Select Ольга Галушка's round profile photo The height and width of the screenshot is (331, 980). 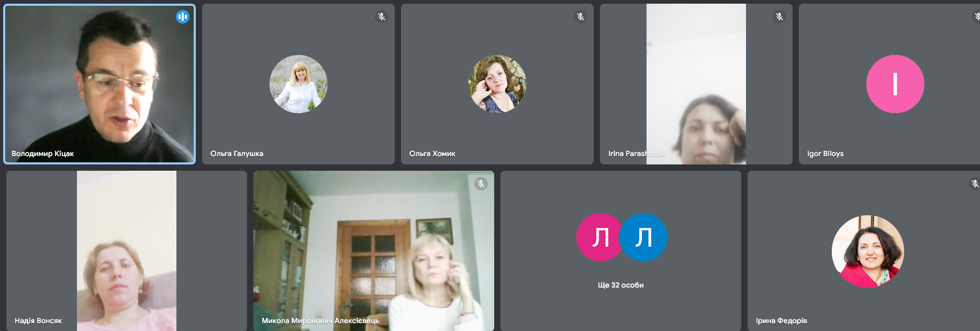(298, 84)
